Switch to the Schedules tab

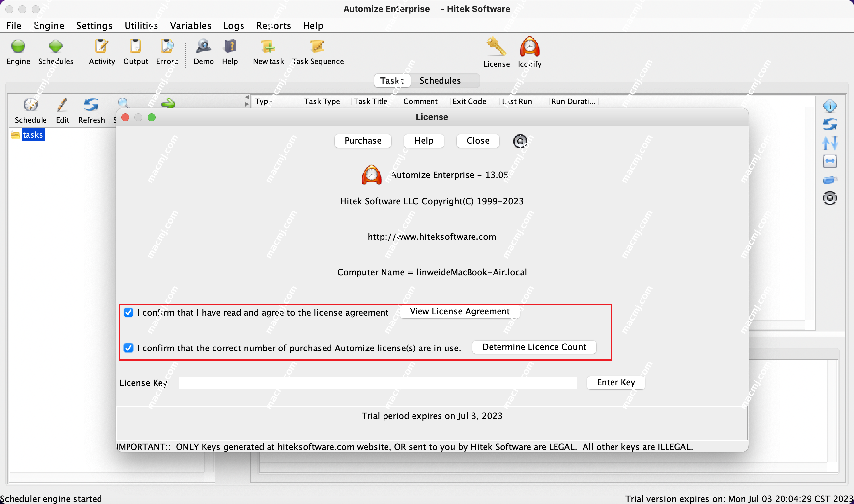(x=440, y=80)
